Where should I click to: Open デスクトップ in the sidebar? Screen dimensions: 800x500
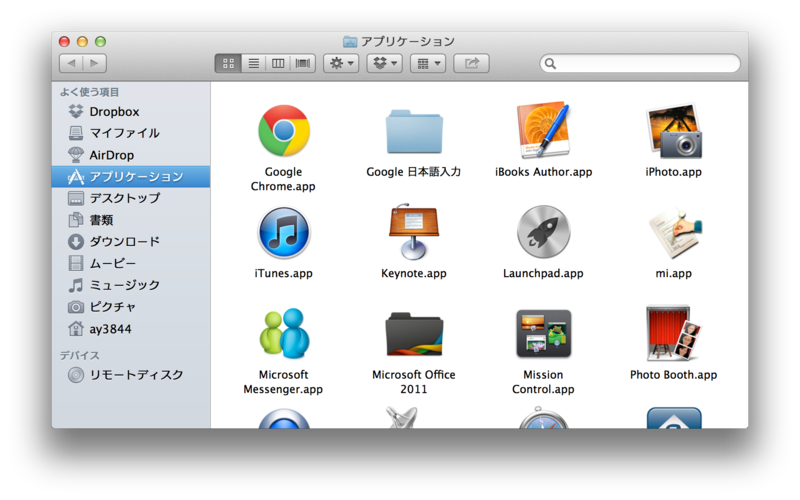pos(131,198)
